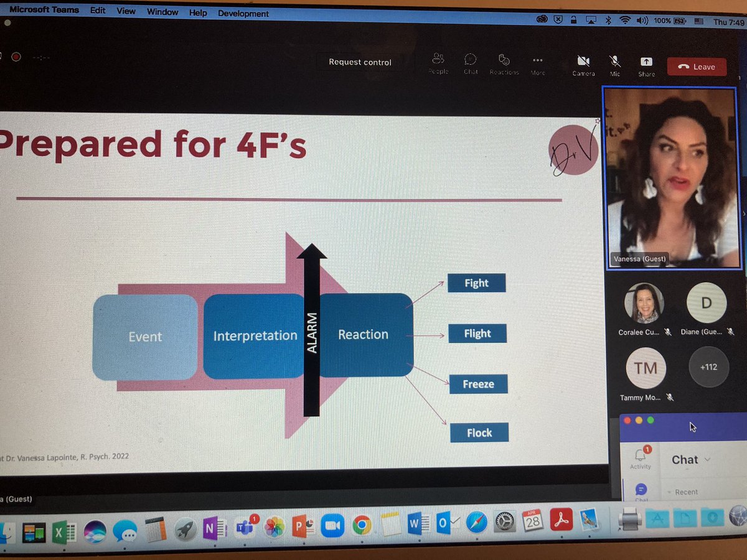The width and height of the screenshot is (747, 560).
Task: Launch Siri from the Dock
Action: [x=95, y=533]
